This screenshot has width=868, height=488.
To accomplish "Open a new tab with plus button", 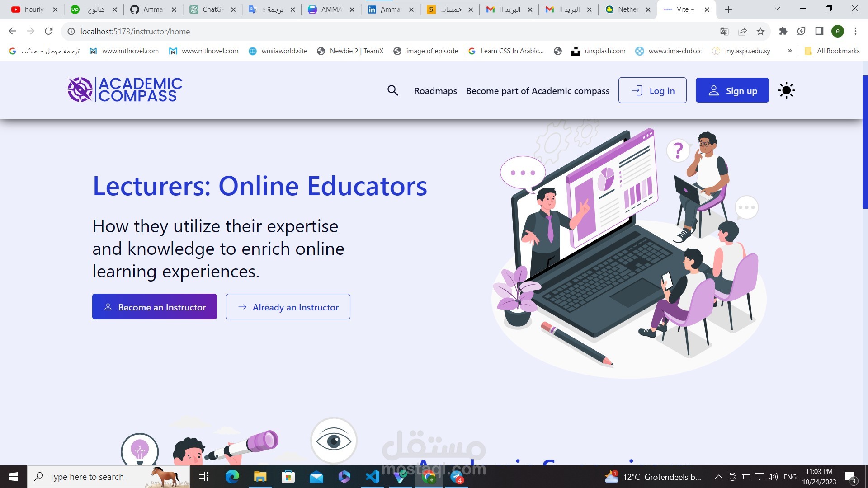I will (728, 9).
